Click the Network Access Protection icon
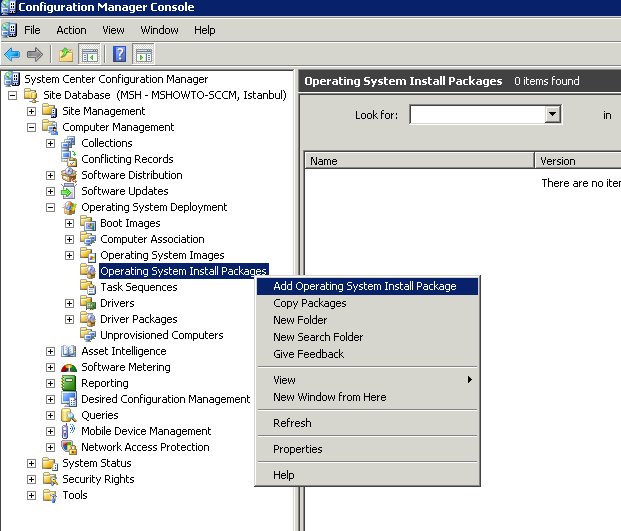 [x=69, y=447]
